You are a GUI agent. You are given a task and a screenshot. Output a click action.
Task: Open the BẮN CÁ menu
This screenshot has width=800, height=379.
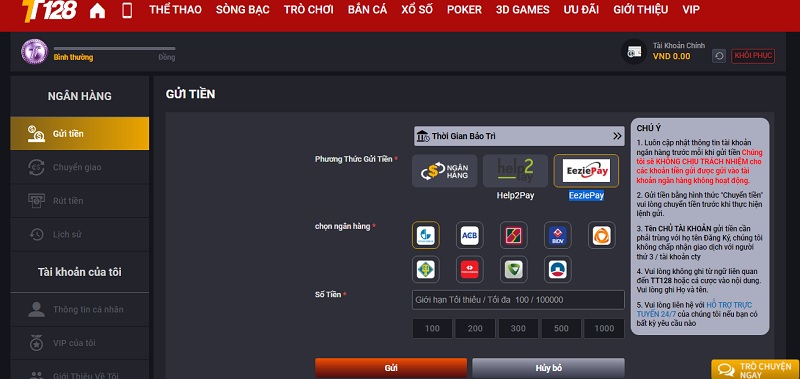(x=367, y=10)
